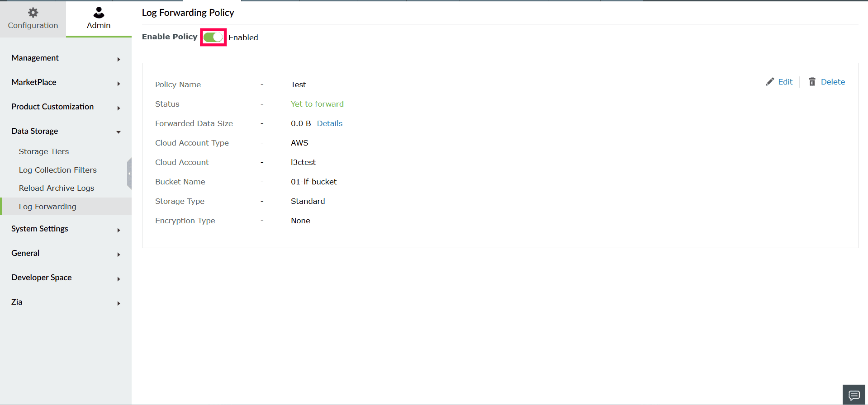This screenshot has height=405, width=868.
Task: Expand the General arrow
Action: coord(119,254)
